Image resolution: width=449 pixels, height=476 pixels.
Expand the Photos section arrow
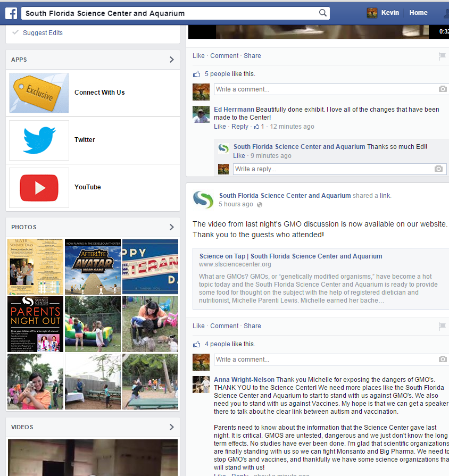[x=171, y=227]
